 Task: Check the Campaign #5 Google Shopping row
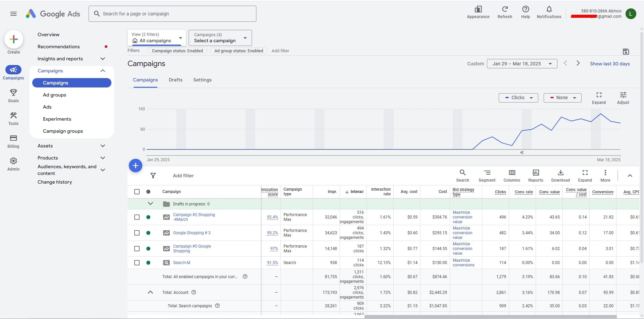(x=137, y=249)
